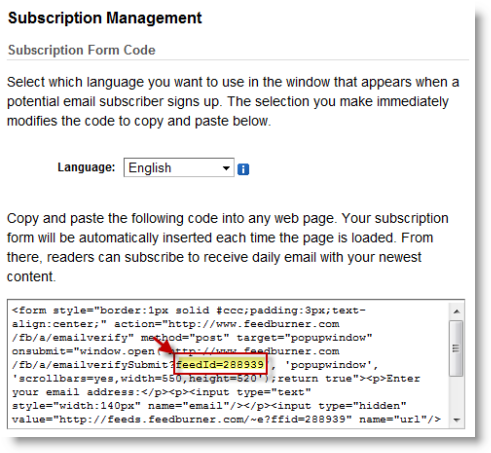The width and height of the screenshot is (491, 453).
Task: Click the highlighted feedId=288939 text
Action: [x=220, y=364]
